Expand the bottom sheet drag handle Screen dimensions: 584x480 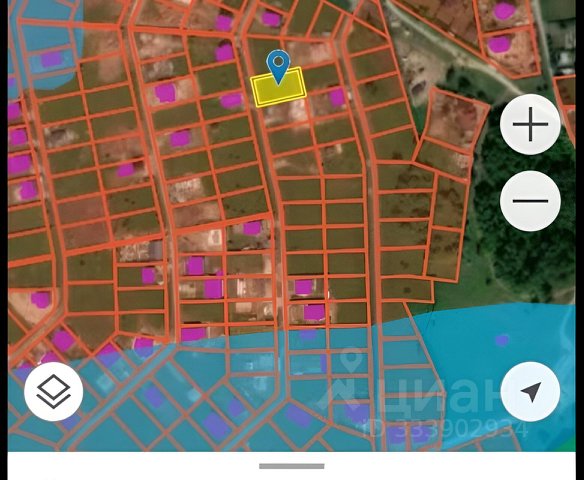pyautogui.click(x=292, y=466)
